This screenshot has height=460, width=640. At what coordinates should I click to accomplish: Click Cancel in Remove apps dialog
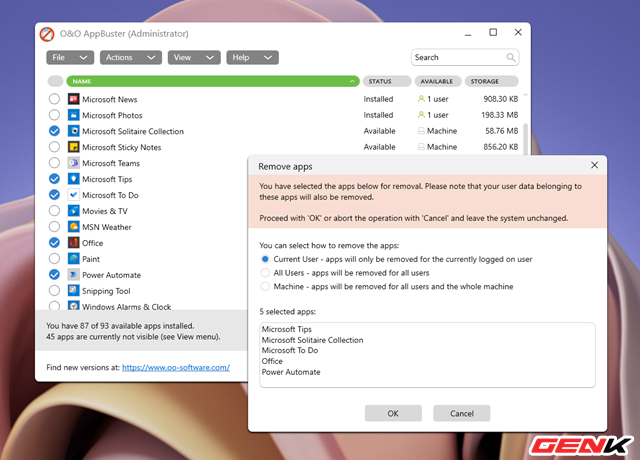[462, 413]
